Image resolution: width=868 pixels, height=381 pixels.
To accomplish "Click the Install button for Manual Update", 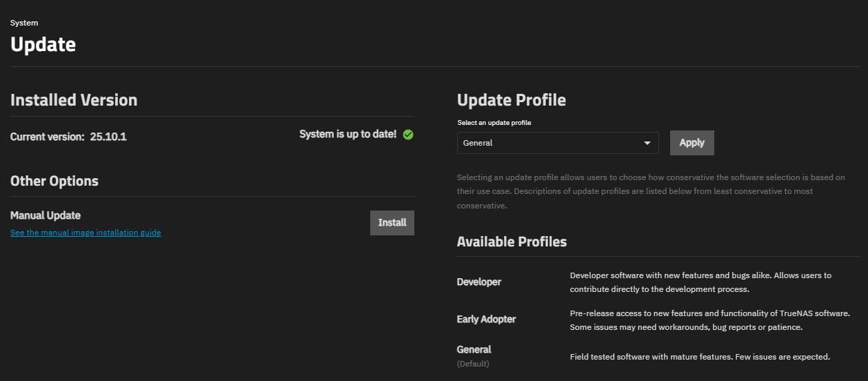I will (x=392, y=223).
